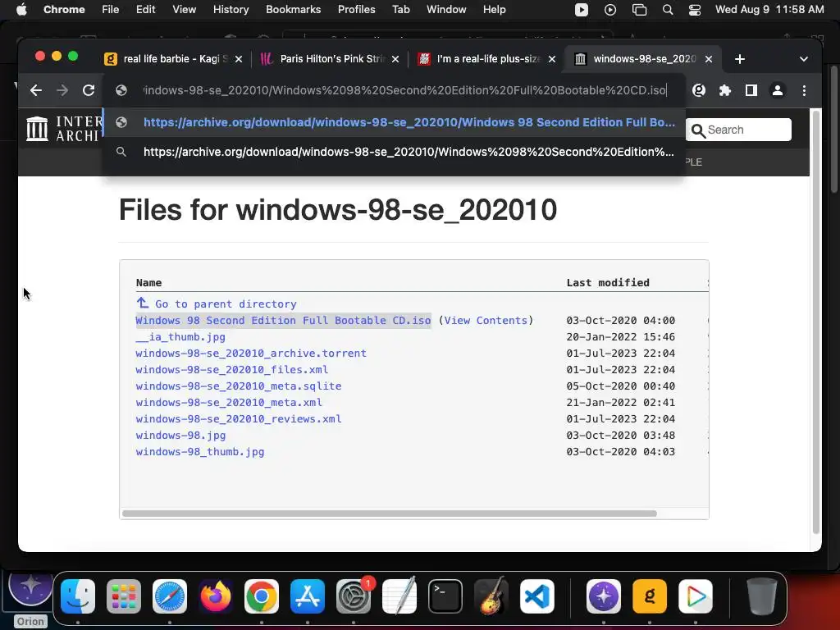Screen dimensions: 840x630
Task: Open Chrome from the Dock
Action: (262, 596)
